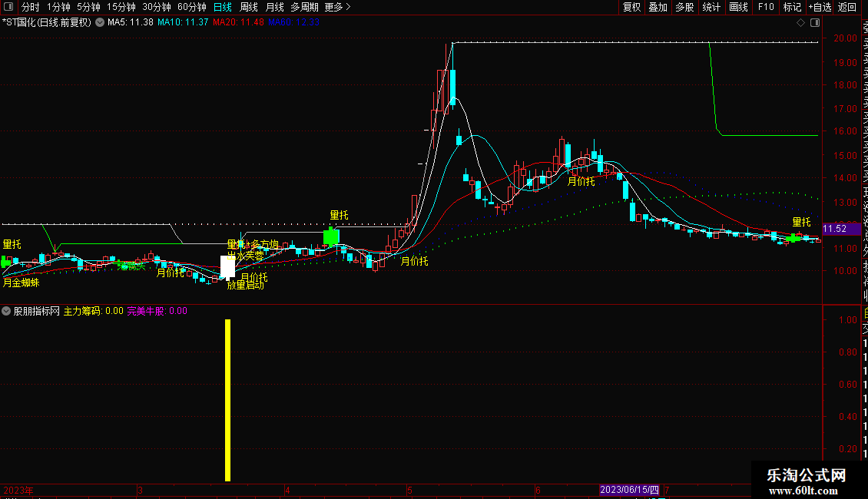Click the *ST国化(日线.前复权) title
Image resolution: width=868 pixels, height=499 pixels.
(47, 23)
